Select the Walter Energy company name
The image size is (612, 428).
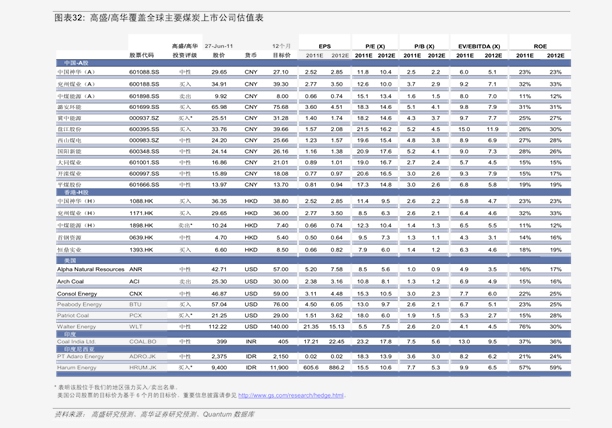click(x=76, y=327)
